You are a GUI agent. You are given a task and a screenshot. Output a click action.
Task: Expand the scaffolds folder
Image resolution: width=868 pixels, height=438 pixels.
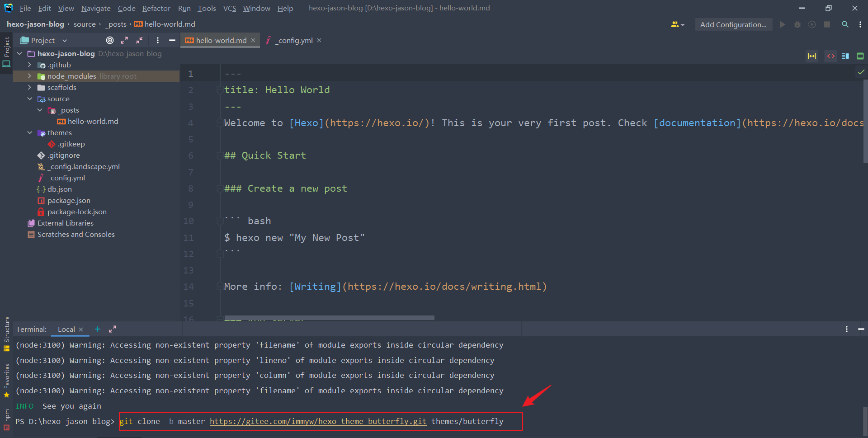click(29, 88)
